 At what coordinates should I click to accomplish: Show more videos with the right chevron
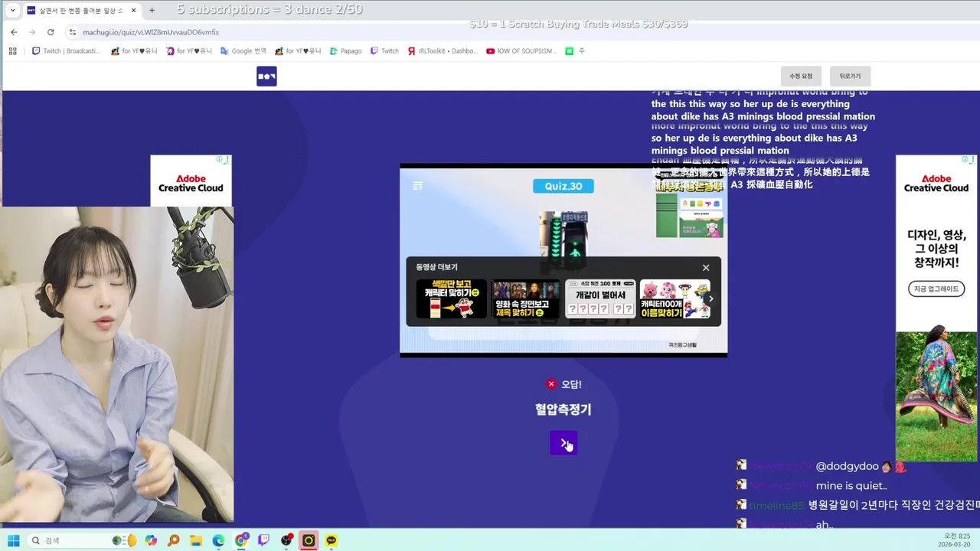(x=710, y=299)
